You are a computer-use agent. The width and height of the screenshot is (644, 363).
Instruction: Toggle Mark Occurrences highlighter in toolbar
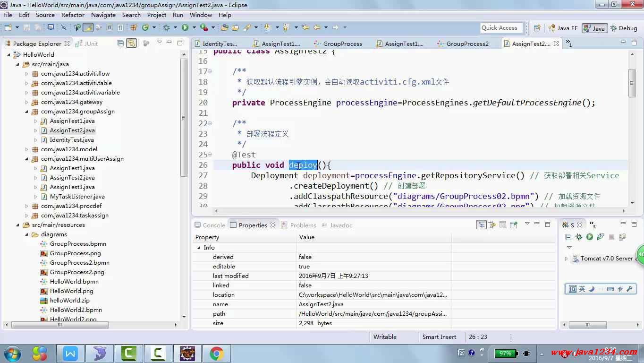coord(88,28)
